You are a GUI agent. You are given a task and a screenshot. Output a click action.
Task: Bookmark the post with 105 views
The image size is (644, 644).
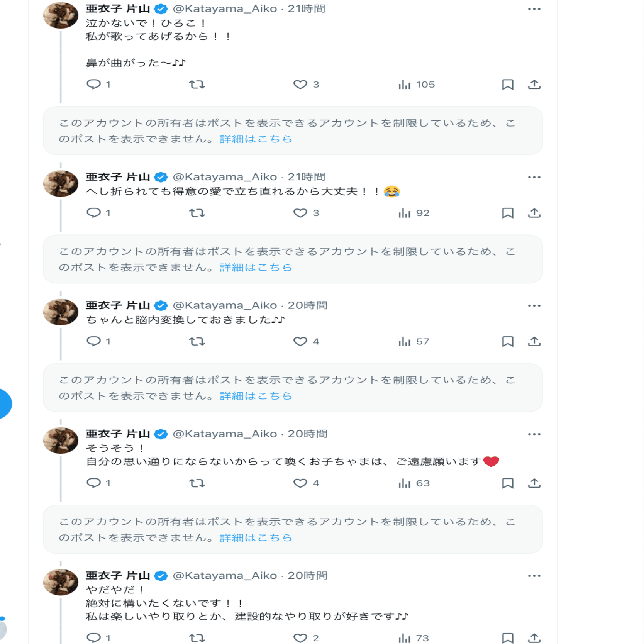[507, 84]
